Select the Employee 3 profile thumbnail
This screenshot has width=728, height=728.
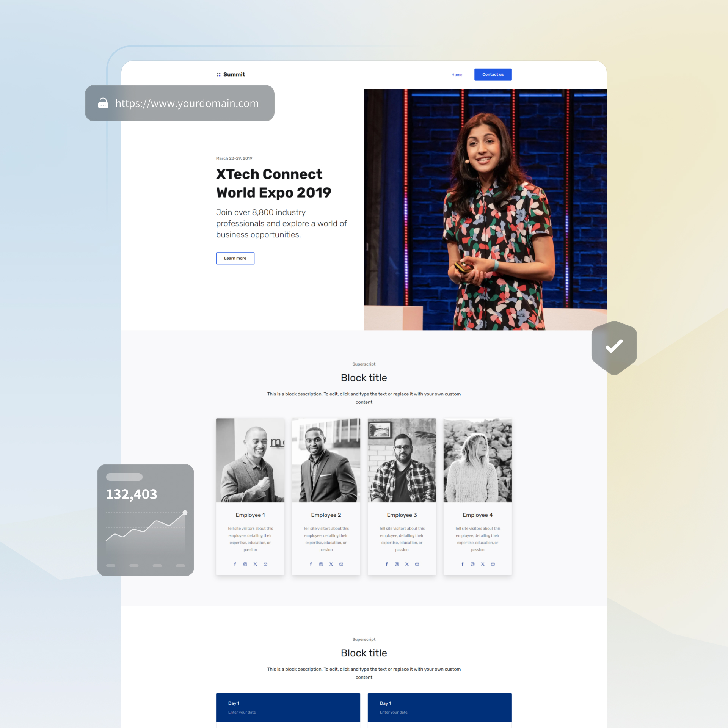(401, 460)
